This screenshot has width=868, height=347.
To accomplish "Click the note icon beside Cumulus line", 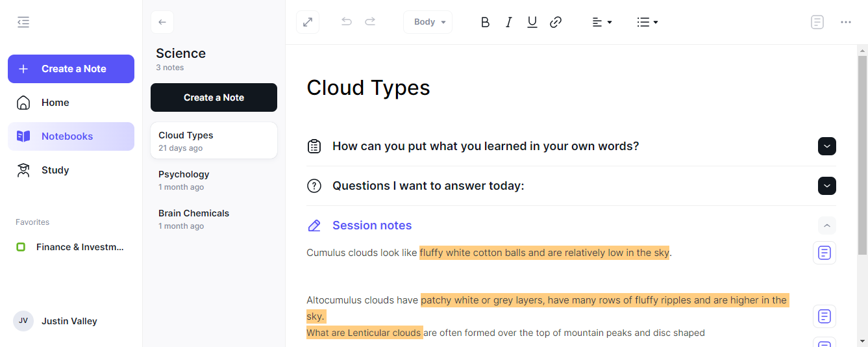I will point(825,253).
